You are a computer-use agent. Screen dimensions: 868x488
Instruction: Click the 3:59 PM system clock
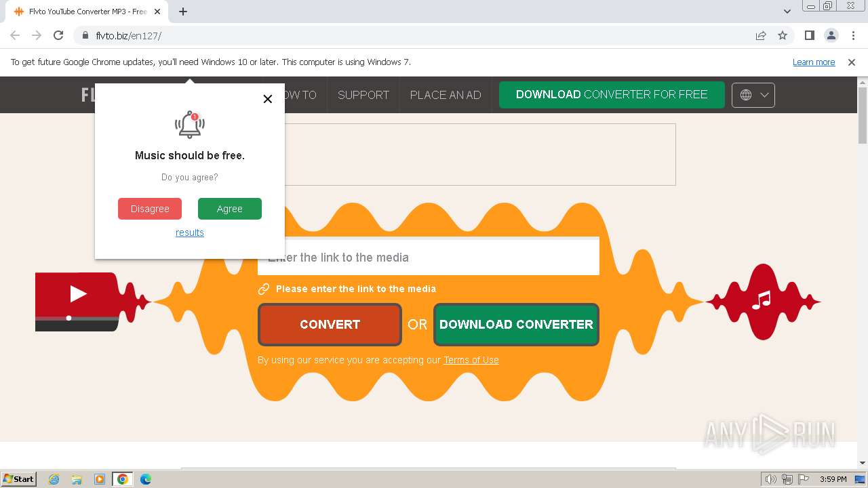(833, 479)
